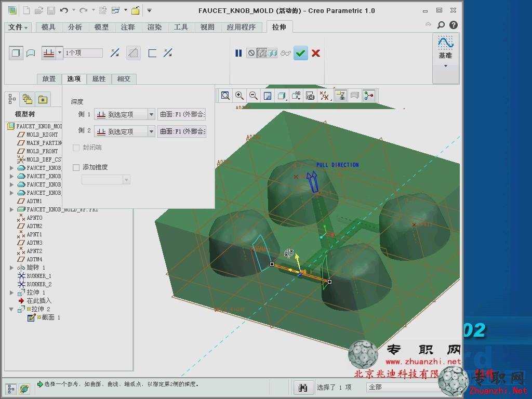Enable the 添加锥度 checkbox
This screenshot has height=399, width=532.
point(76,167)
